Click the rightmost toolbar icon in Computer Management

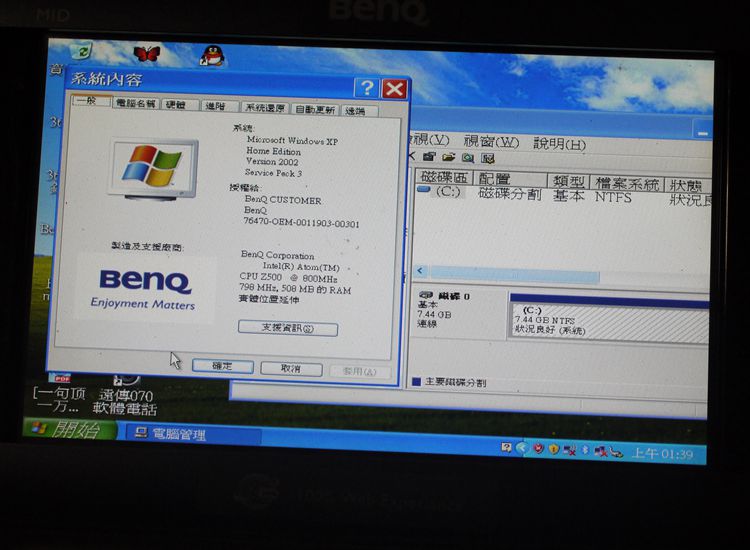tap(487, 158)
